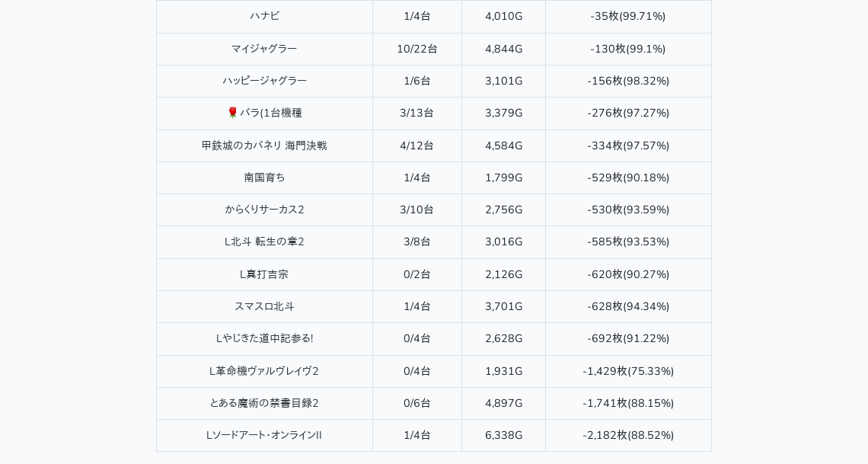
Task: Open the マイジャグラー row entry
Action: coord(264,49)
